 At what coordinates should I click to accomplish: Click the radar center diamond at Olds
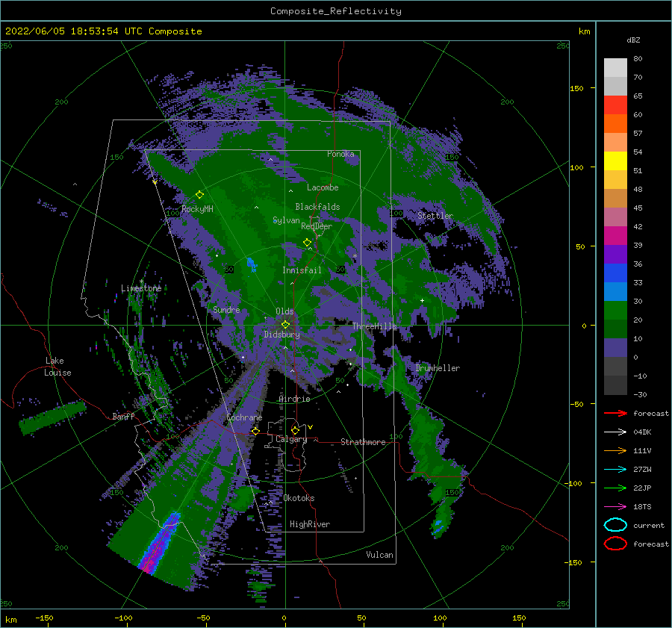(285, 325)
